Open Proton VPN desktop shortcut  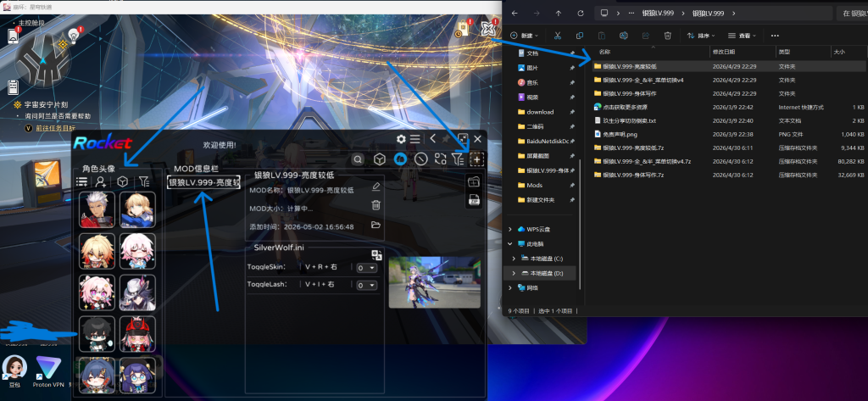(47, 371)
